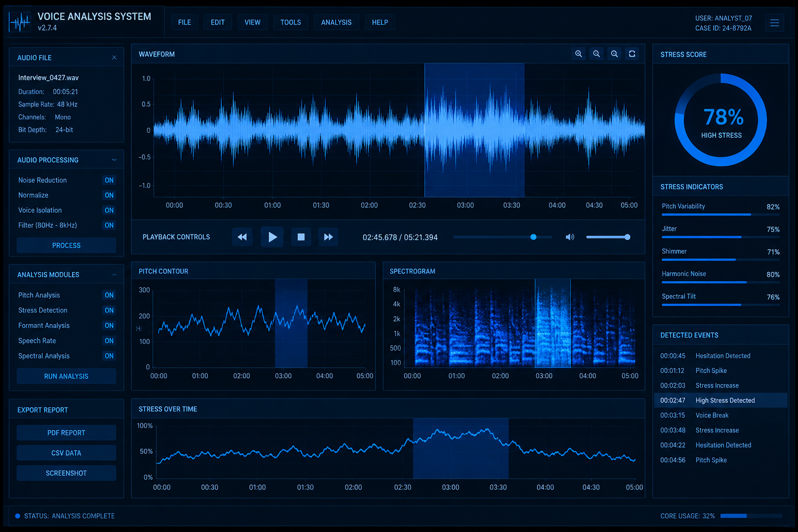Switch off the Spectral Analysis module

pyautogui.click(x=109, y=356)
